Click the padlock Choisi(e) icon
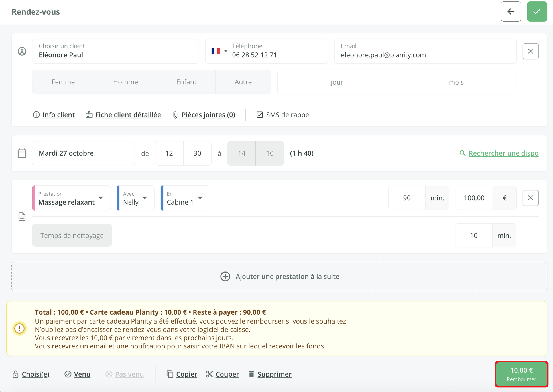This screenshot has height=392, width=553. pos(15,374)
